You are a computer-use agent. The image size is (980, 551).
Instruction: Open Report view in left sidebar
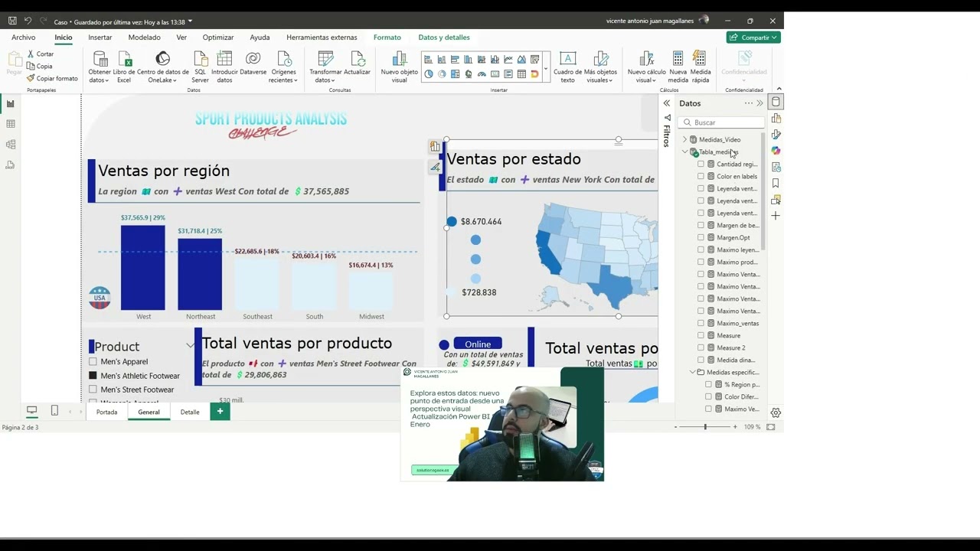tap(10, 104)
